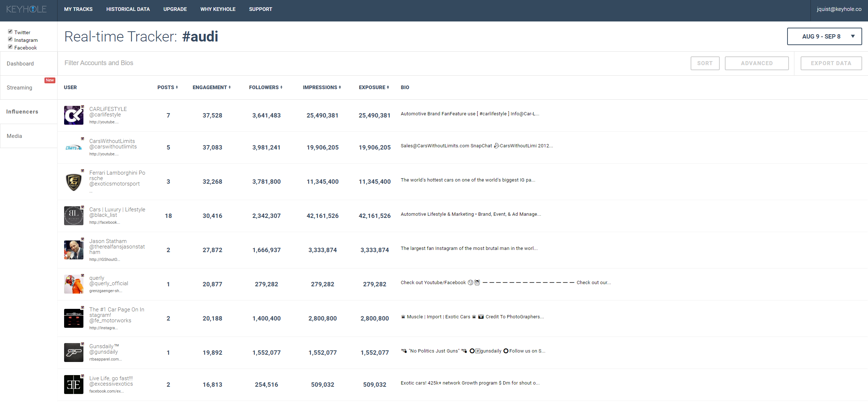
Task: Click impressions value 42,161,526
Action: tap(322, 216)
